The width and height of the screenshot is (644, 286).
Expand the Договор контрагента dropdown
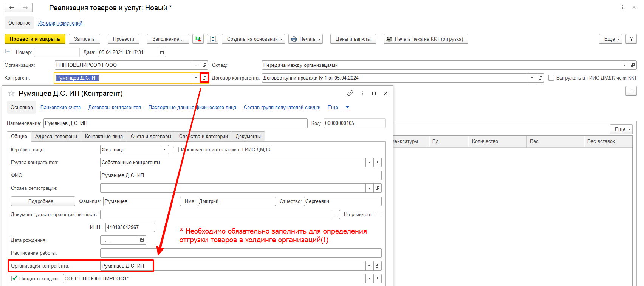pos(532,78)
